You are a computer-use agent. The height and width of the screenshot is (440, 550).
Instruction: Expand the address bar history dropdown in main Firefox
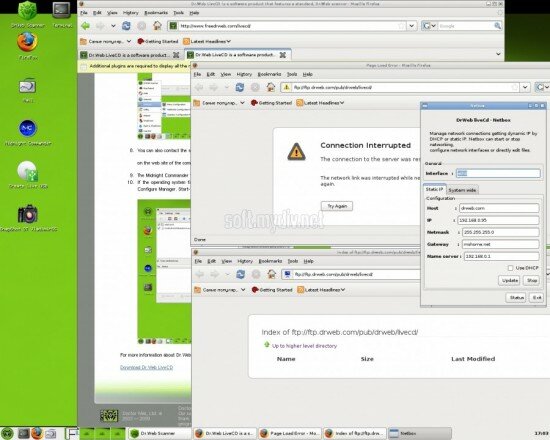point(411,26)
